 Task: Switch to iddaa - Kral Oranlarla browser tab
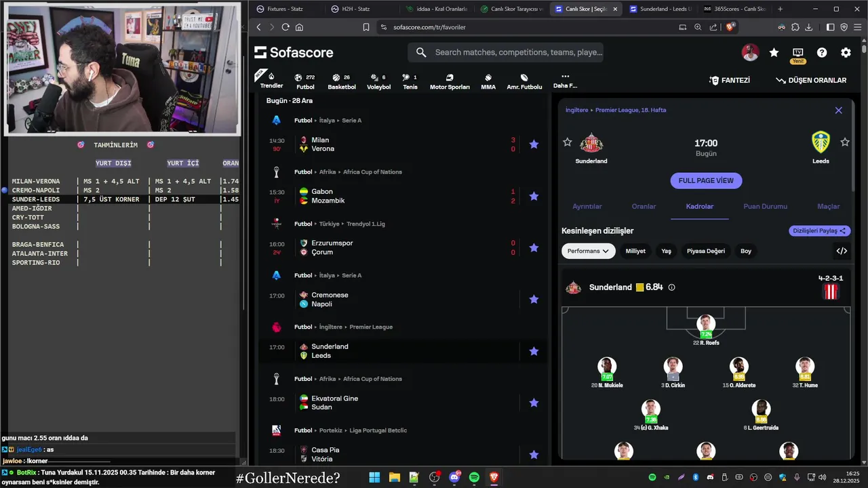tap(437, 9)
